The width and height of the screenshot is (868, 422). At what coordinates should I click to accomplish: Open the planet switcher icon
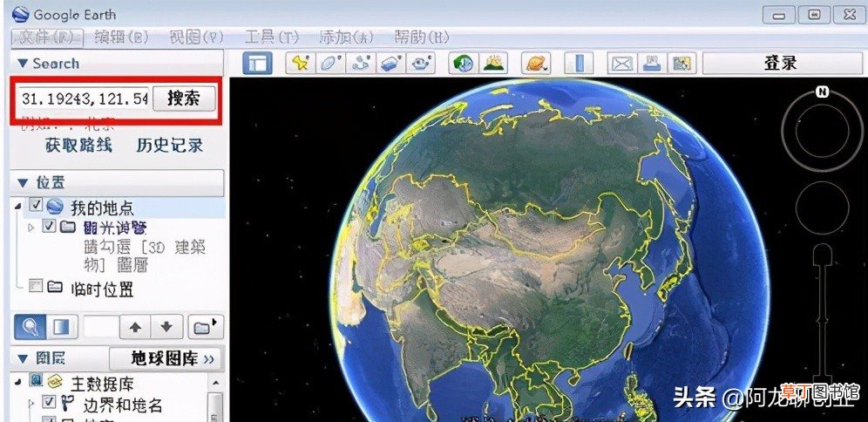click(x=537, y=64)
